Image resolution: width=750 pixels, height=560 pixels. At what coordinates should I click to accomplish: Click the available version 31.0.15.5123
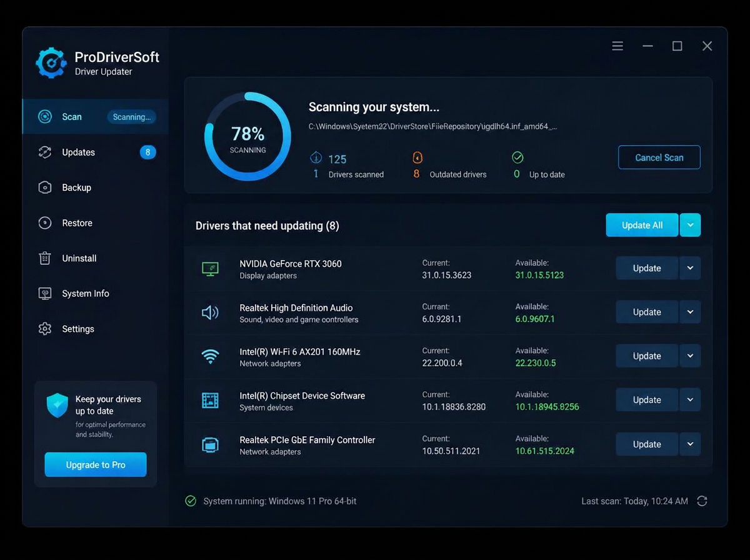click(x=539, y=275)
